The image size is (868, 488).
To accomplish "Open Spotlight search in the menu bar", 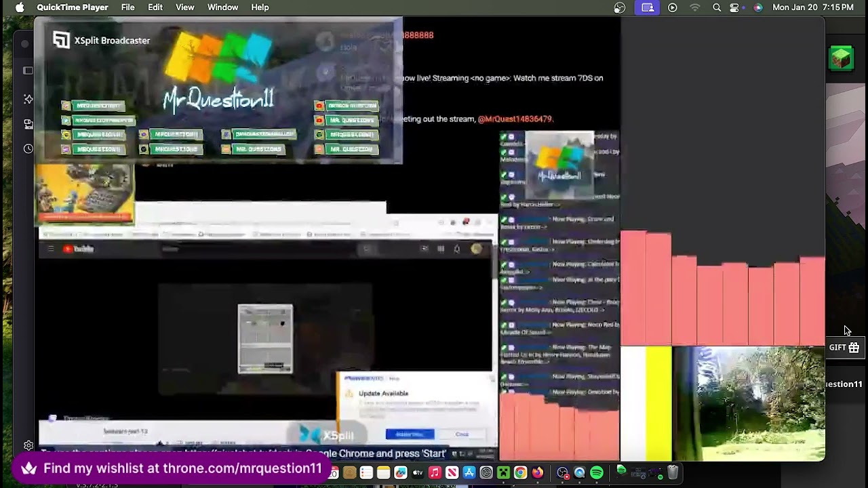I will click(717, 7).
